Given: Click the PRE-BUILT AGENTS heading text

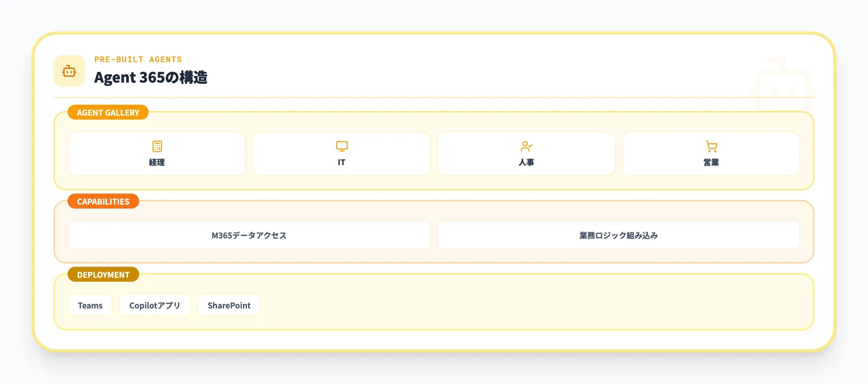Looking at the screenshot, I should coord(138,59).
